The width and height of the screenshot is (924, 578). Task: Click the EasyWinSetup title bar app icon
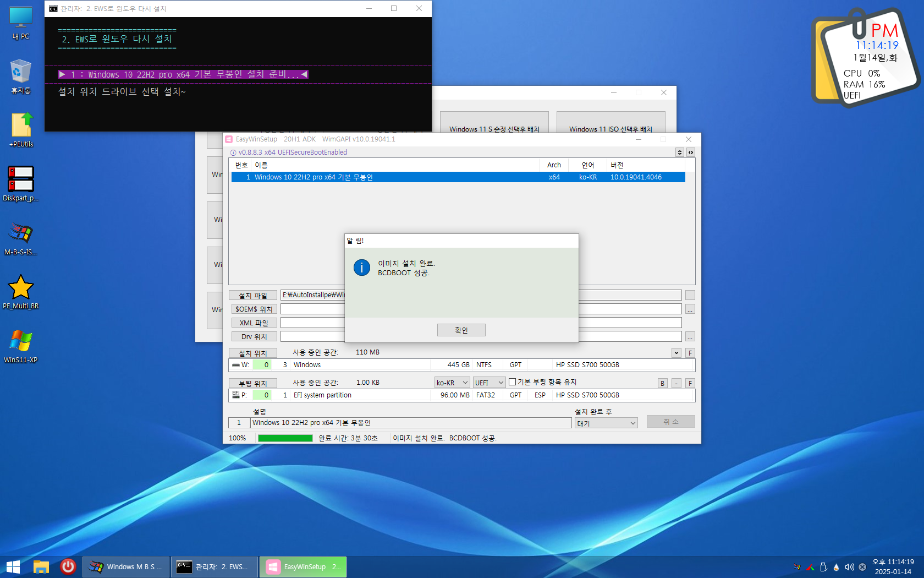tap(229, 139)
